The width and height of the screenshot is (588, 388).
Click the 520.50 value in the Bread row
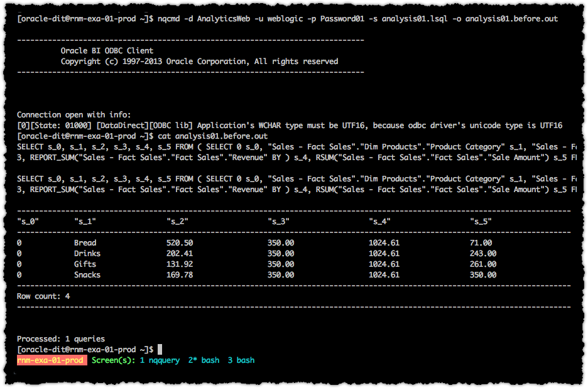180,243
